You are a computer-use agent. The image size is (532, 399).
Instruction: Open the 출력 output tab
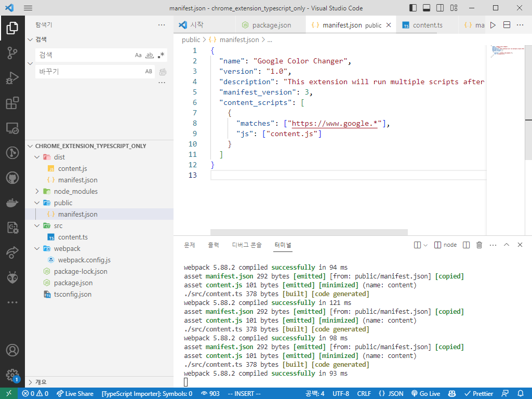pos(214,245)
